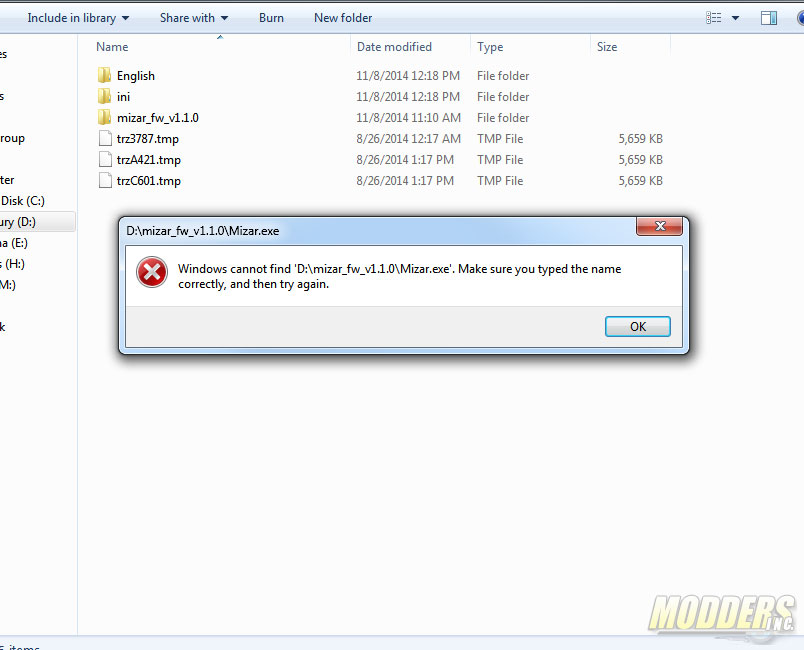
Task: Click New folder in the toolbar
Action: click(343, 18)
